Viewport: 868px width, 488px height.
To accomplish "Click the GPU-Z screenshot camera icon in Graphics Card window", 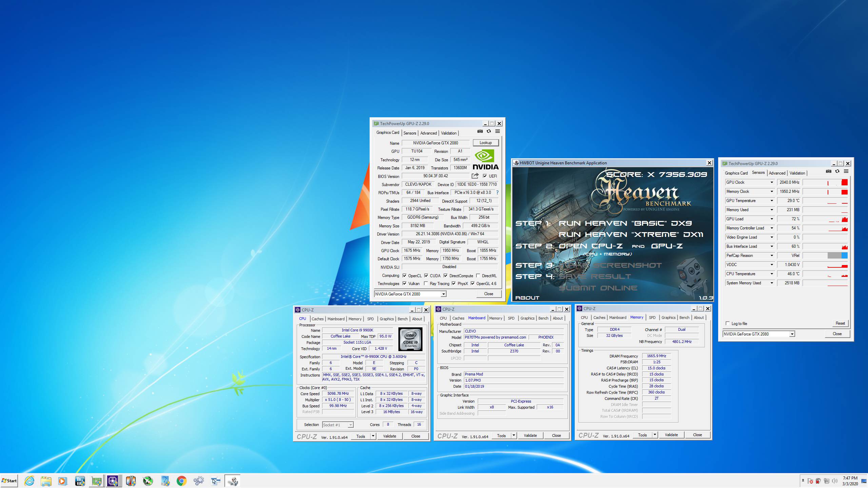I will (x=480, y=131).
